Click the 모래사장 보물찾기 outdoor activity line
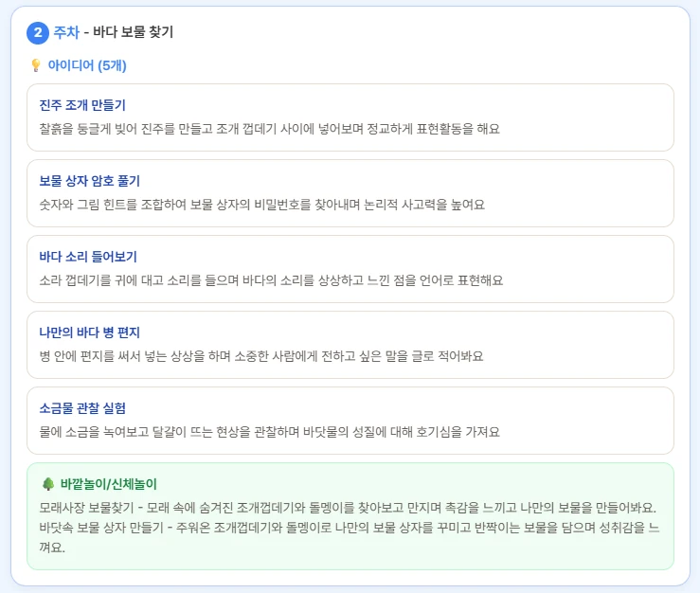 [x=348, y=508]
